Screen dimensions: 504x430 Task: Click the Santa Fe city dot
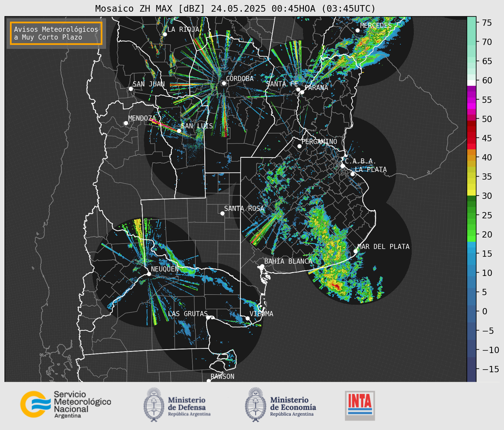[298, 89]
